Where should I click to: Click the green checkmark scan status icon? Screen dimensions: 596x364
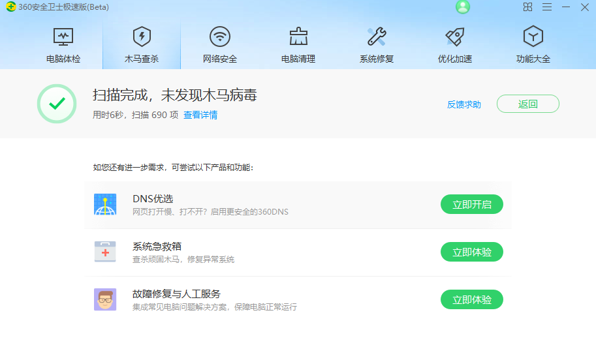(57, 104)
